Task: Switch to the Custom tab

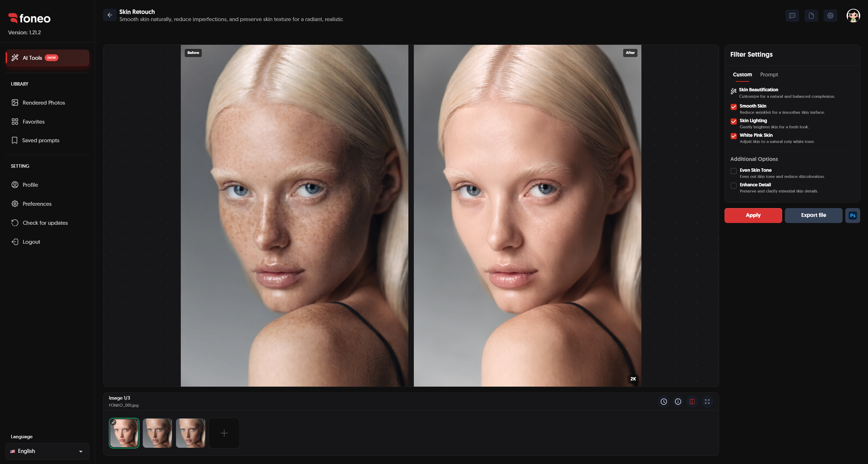Action: [742, 75]
